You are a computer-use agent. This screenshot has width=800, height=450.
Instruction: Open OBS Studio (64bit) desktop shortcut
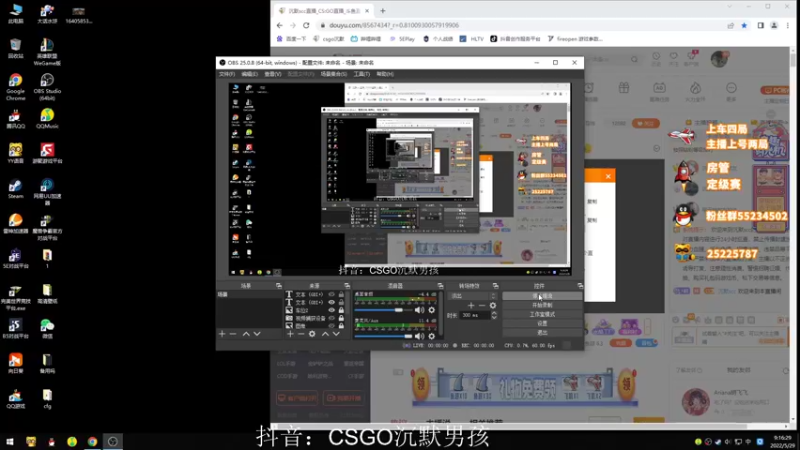[47, 87]
